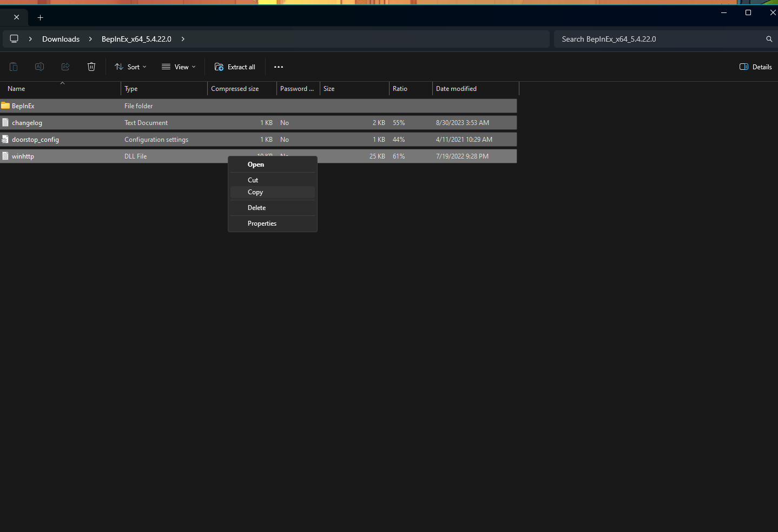This screenshot has height=532, width=778.
Task: Select the doorstop_config settings file icon
Action: tap(5, 139)
